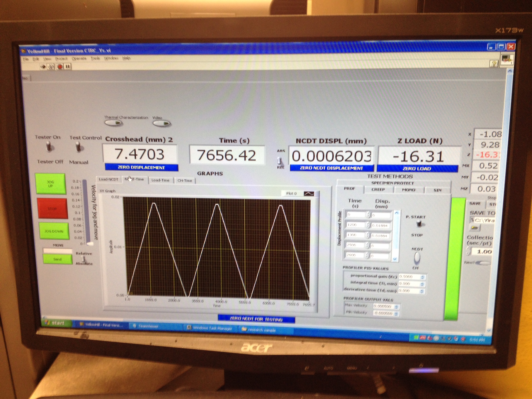Toggle the New? switch
The height and width of the screenshot is (399, 532).
(x=483, y=263)
